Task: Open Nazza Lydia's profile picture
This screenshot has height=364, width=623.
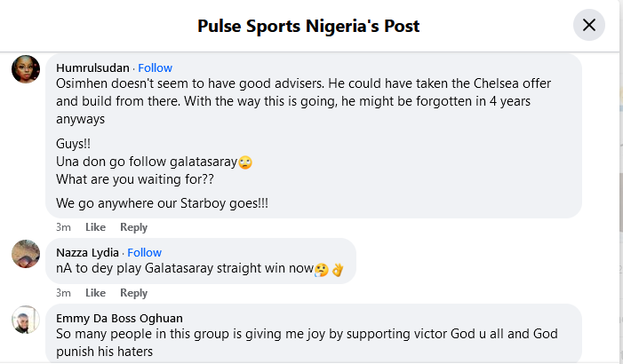Action: (x=25, y=253)
